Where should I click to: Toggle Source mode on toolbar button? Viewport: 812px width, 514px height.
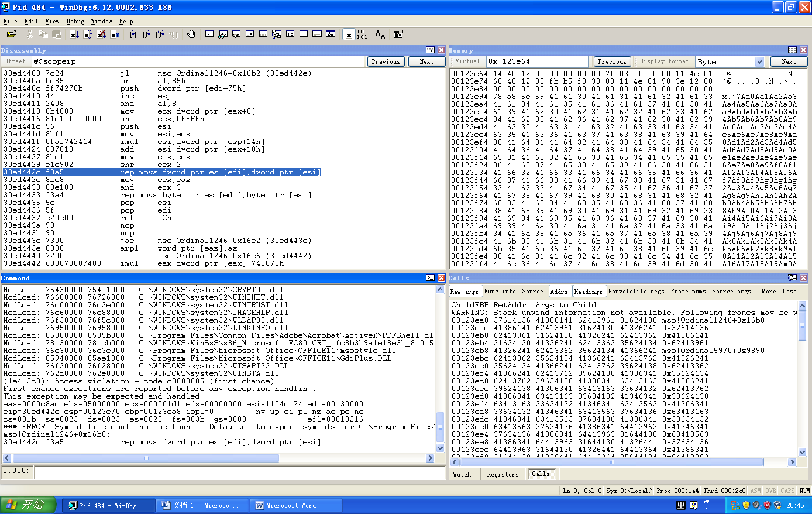tap(349, 34)
